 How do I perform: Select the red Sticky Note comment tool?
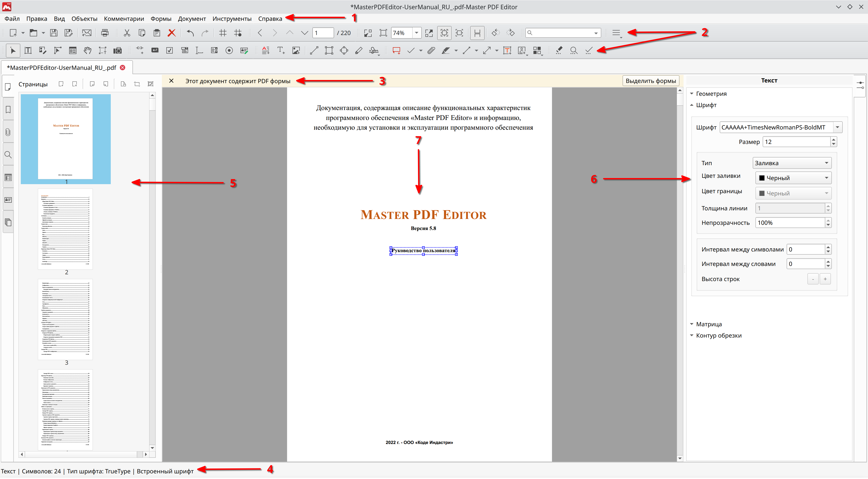coord(396,51)
